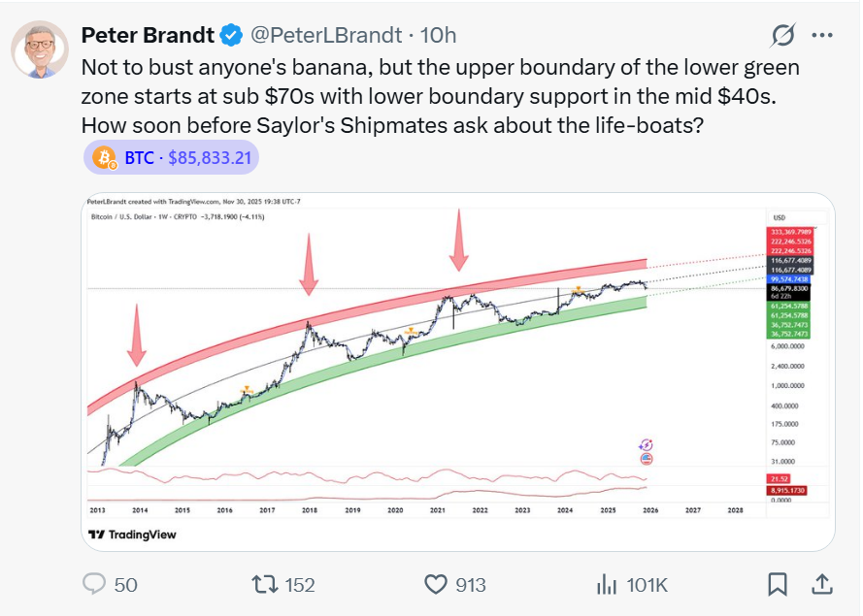Repost using the retweet arrows icon
Image resolution: width=863 pixels, height=616 pixels.
pos(263,584)
